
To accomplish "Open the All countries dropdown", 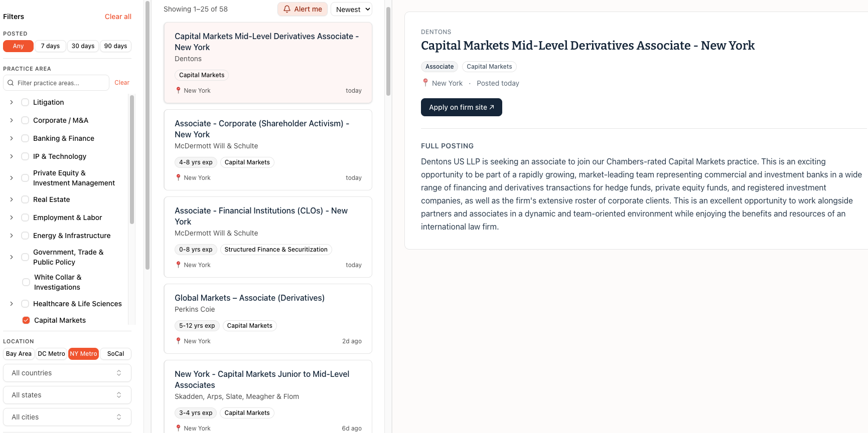I will point(67,373).
